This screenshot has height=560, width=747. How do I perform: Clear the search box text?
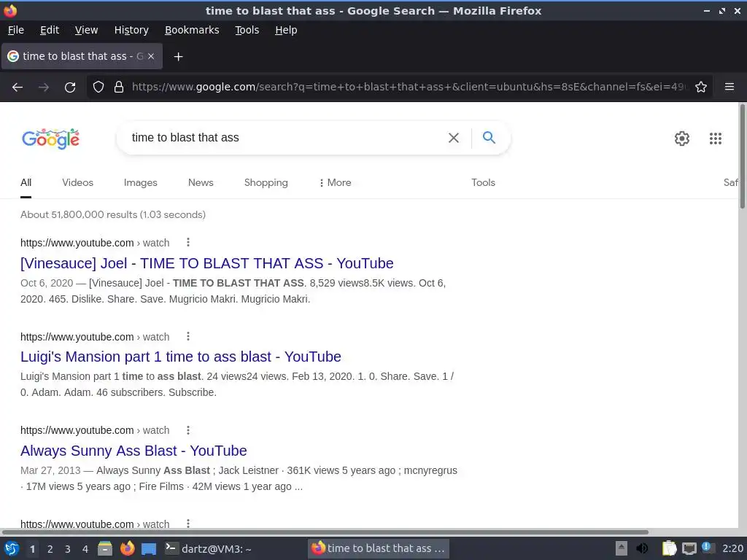pyautogui.click(x=454, y=138)
